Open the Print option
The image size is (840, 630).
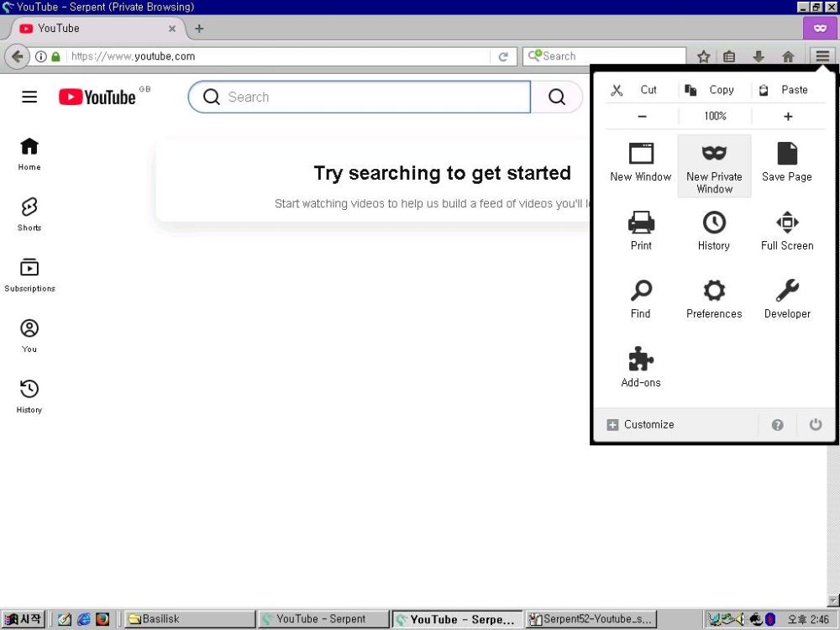[x=641, y=230]
